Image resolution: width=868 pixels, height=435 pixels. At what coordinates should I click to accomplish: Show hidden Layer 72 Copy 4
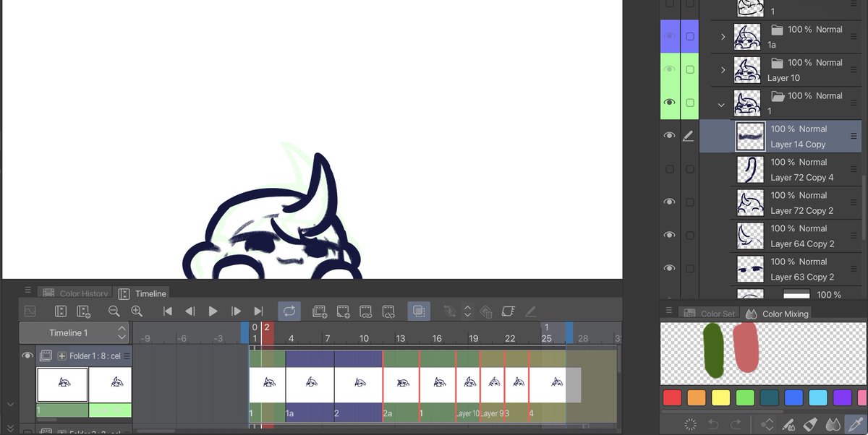[670, 169]
